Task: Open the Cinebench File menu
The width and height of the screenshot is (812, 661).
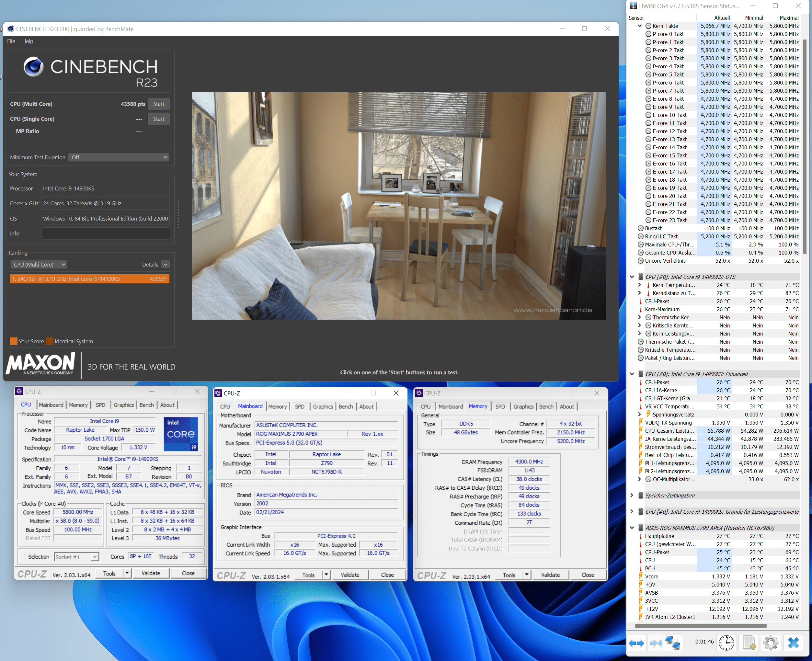Action: tap(11, 41)
